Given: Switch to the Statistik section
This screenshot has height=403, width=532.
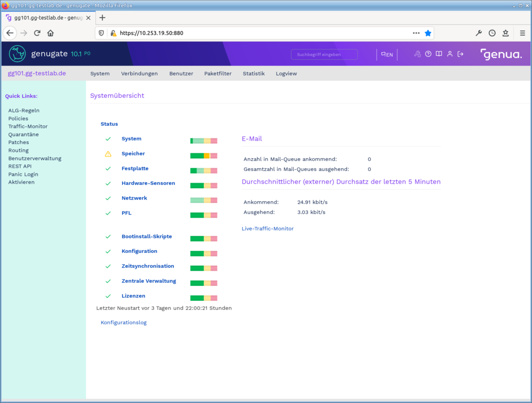Looking at the screenshot, I should pyautogui.click(x=254, y=73).
